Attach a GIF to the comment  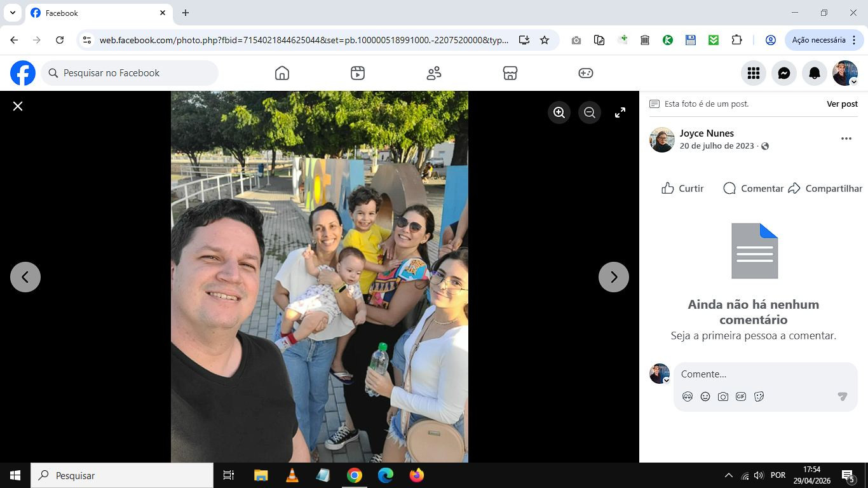pyautogui.click(x=741, y=396)
